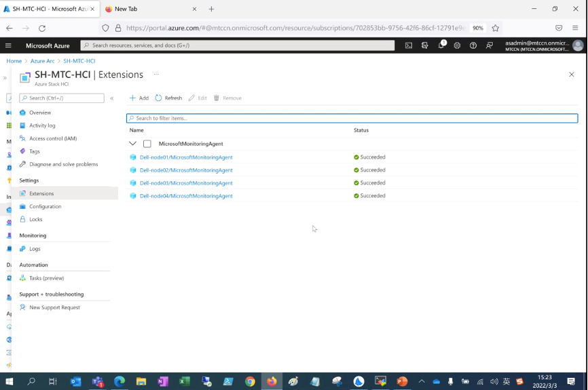
Task: Collapse the resource menu with double chevron
Action: click(x=112, y=98)
